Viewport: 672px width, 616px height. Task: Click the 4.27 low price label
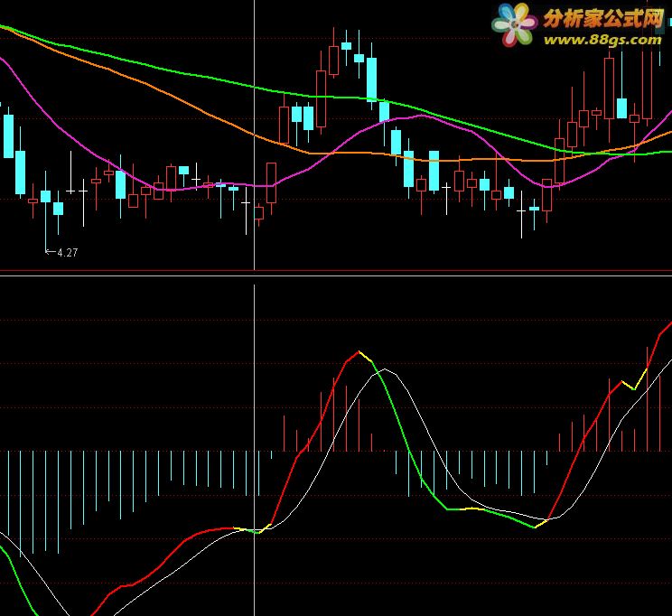click(x=67, y=253)
